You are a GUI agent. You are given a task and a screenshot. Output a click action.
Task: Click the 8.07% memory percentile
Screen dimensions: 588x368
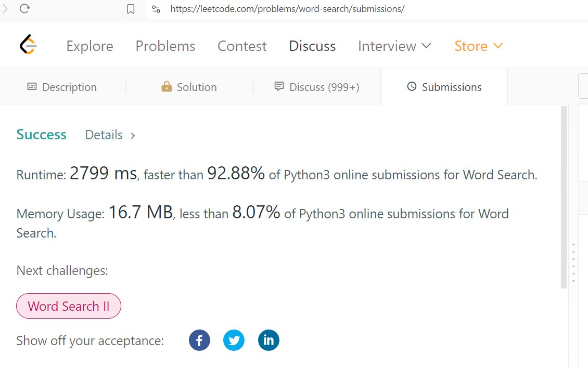click(256, 212)
